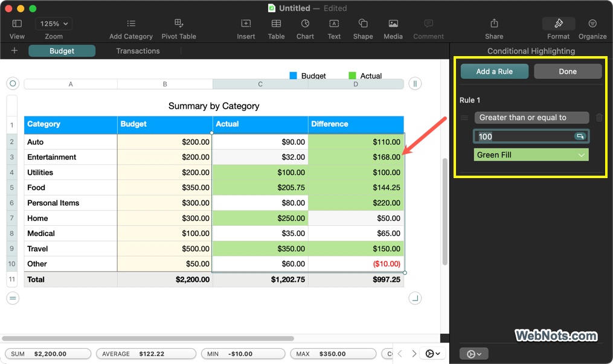Click the horizontal scrollbar of the sheet
613x364 pixels.
coord(148,338)
